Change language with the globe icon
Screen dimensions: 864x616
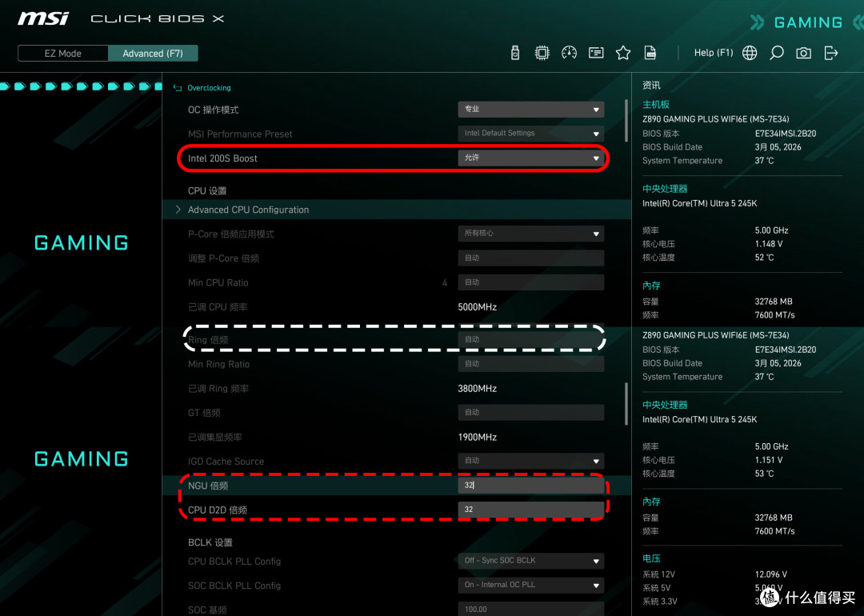coord(750,53)
